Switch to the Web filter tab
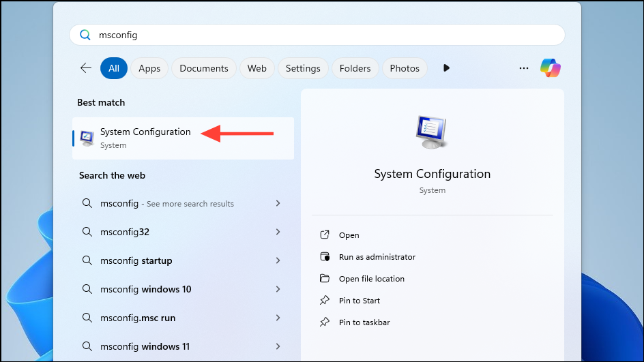 (x=257, y=68)
